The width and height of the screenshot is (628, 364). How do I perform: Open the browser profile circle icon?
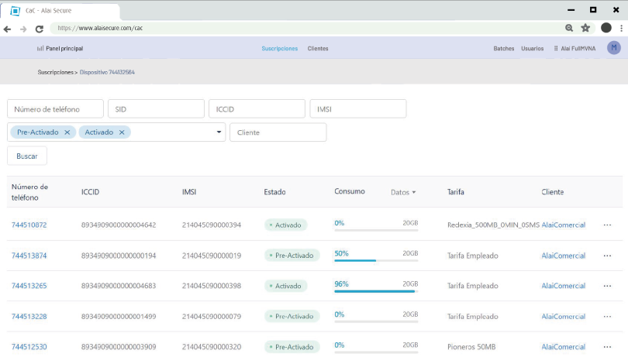pos(606,28)
